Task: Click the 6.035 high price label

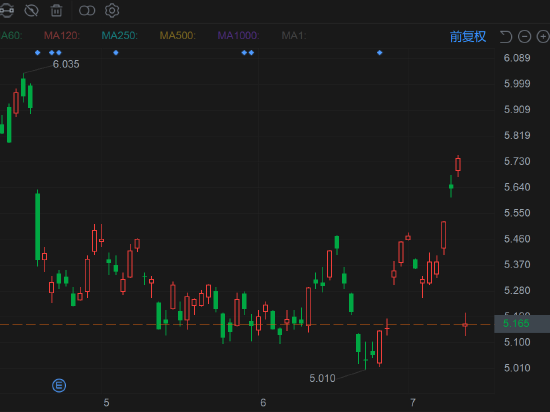Action: 66,64
